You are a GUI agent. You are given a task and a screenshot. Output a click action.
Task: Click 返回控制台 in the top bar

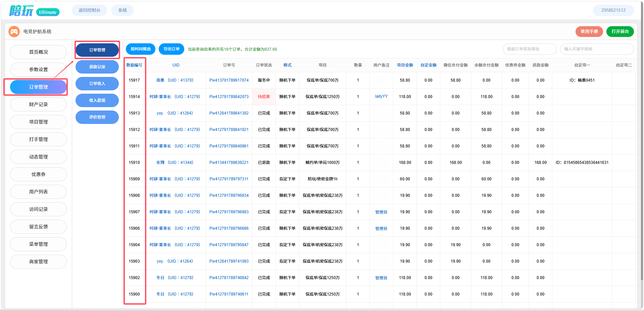click(x=89, y=10)
